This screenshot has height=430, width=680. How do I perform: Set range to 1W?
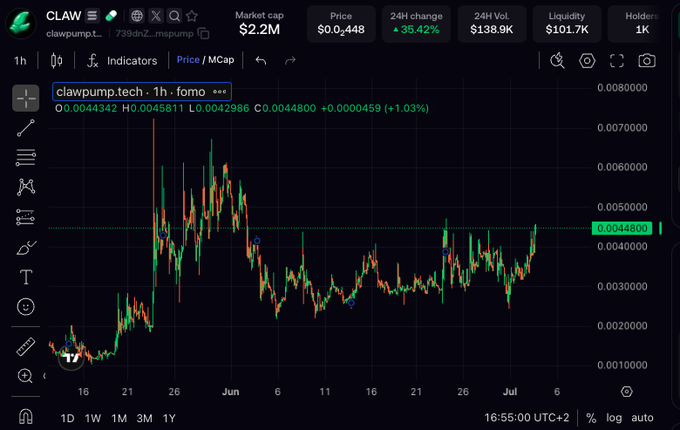point(93,418)
